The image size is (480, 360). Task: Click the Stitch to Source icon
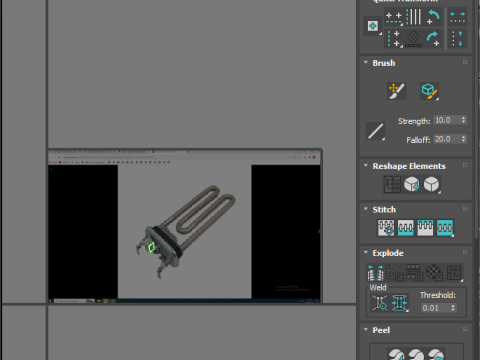click(425, 228)
